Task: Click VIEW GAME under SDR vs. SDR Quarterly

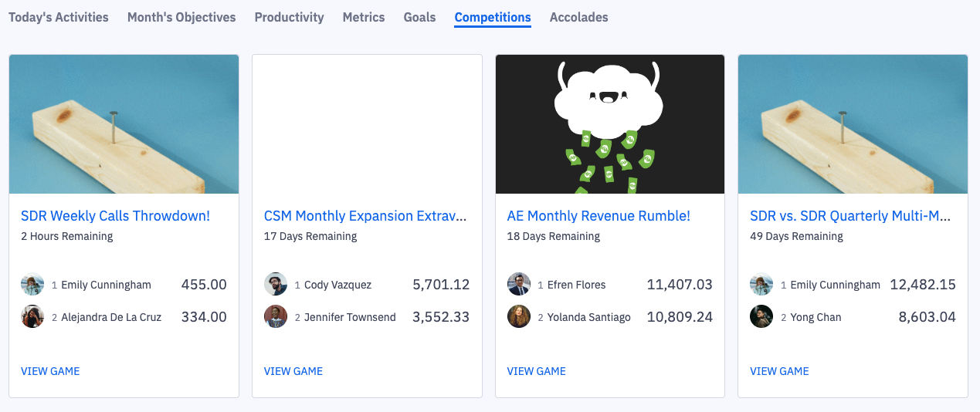Action: point(779,371)
